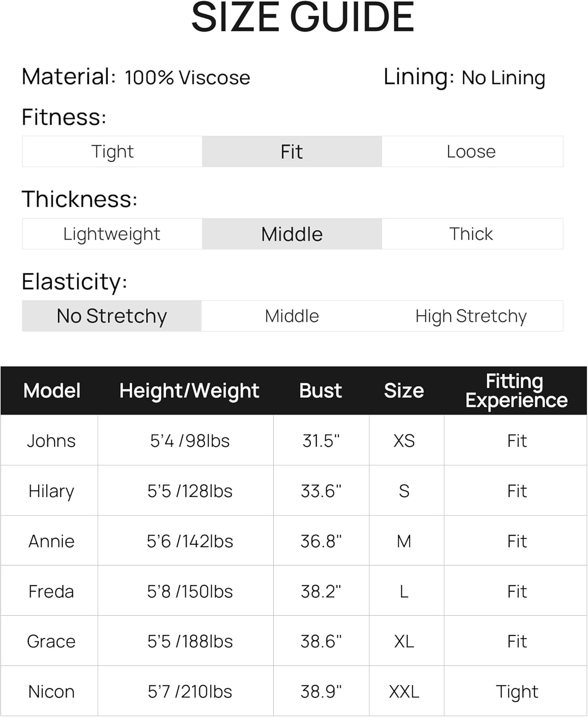588x717 pixels.
Task: Click the Height/Weight column header
Action: pyautogui.click(x=189, y=391)
